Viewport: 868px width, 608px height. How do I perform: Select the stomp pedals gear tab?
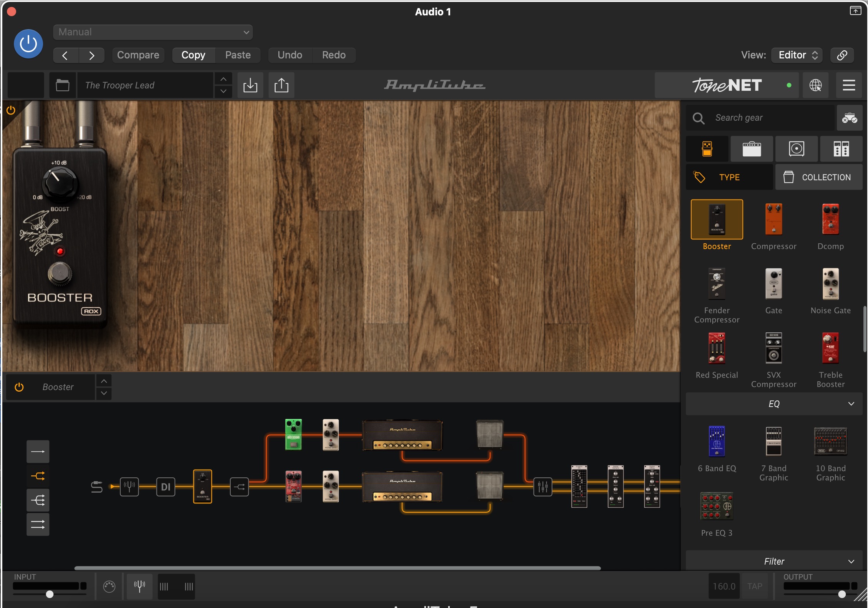click(x=707, y=149)
